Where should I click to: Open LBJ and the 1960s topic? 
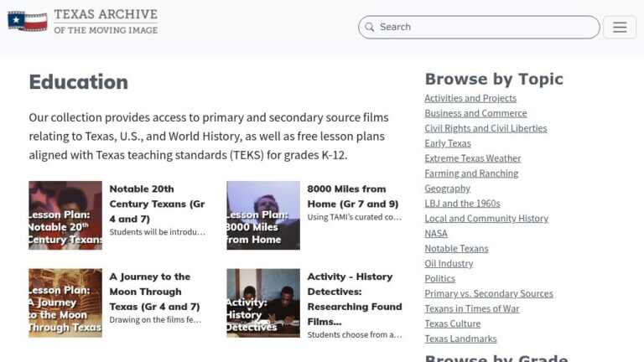463,204
